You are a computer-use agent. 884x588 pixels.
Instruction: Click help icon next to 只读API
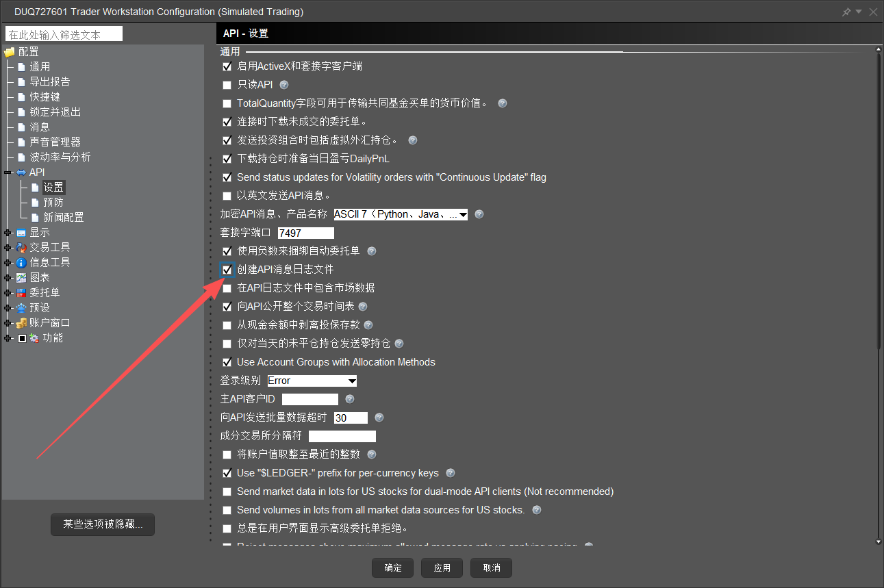[x=284, y=85]
